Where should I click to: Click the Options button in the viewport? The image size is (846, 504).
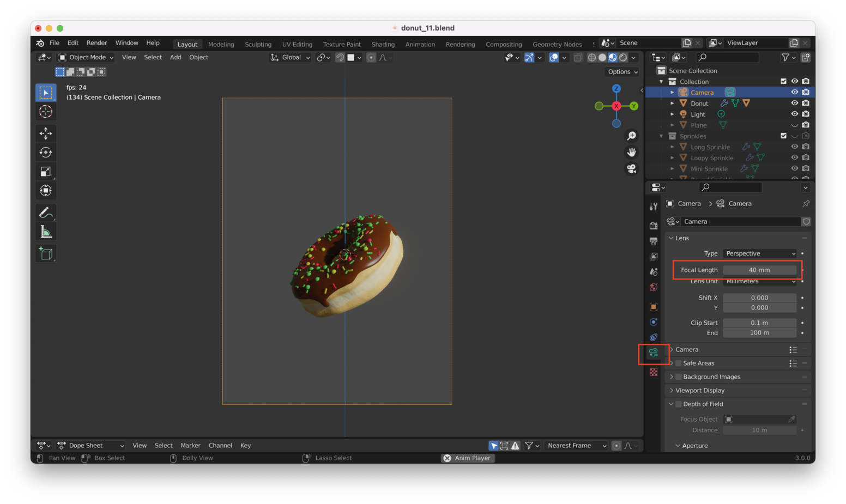622,72
